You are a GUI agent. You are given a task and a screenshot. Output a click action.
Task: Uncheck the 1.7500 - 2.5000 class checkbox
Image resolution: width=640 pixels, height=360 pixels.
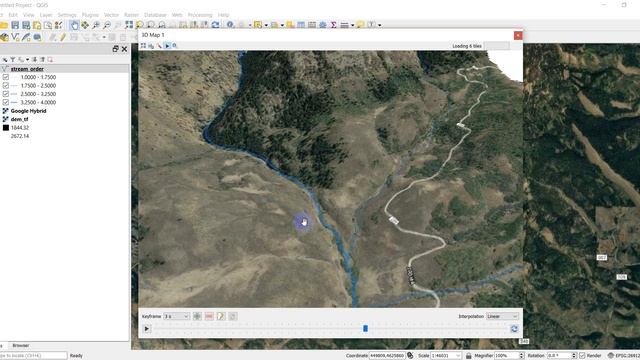pyautogui.click(x=6, y=86)
